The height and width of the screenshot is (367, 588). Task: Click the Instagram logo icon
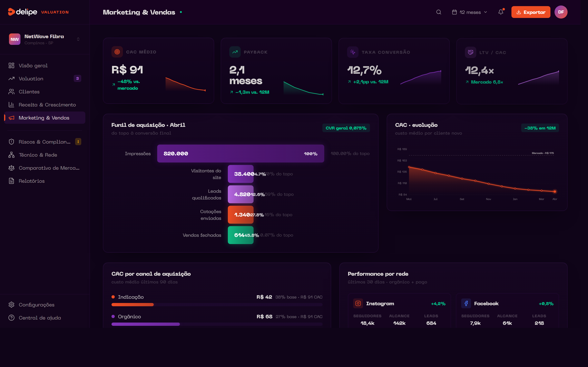click(x=358, y=303)
